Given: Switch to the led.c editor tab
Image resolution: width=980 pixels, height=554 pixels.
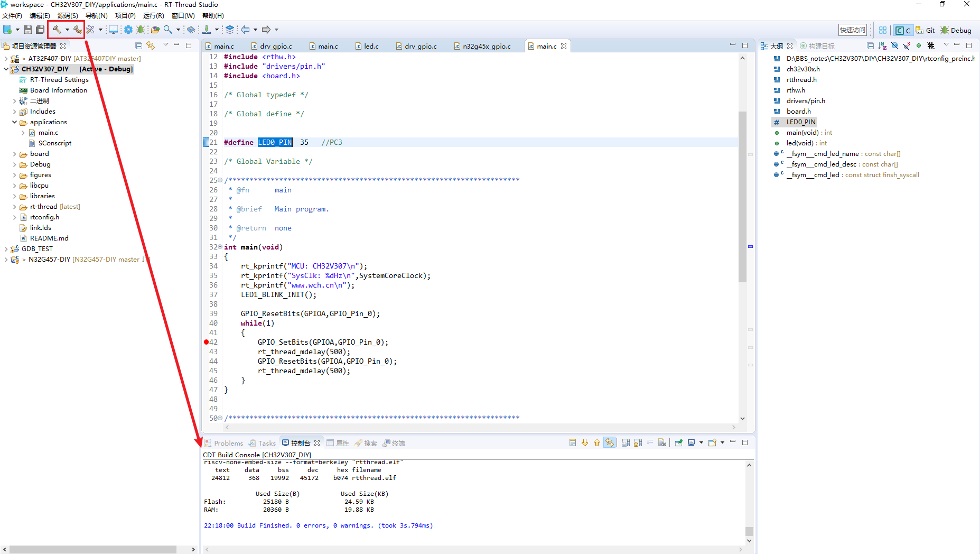Looking at the screenshot, I should pos(367,46).
